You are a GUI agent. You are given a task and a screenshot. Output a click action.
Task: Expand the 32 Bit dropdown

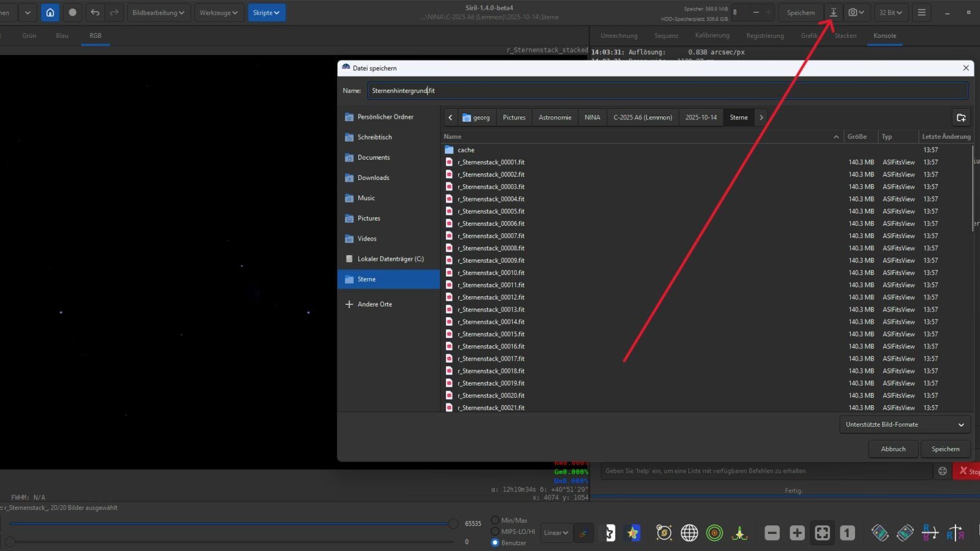[890, 12]
